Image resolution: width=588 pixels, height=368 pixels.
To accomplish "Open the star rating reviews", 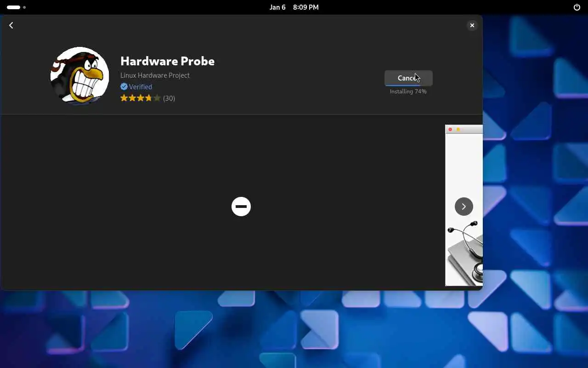I will (x=141, y=98).
